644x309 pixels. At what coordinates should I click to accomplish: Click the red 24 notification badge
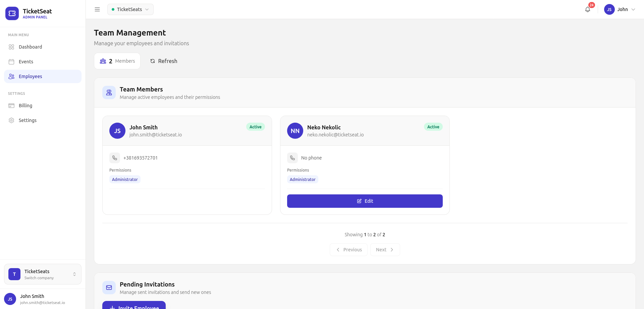pyautogui.click(x=592, y=5)
